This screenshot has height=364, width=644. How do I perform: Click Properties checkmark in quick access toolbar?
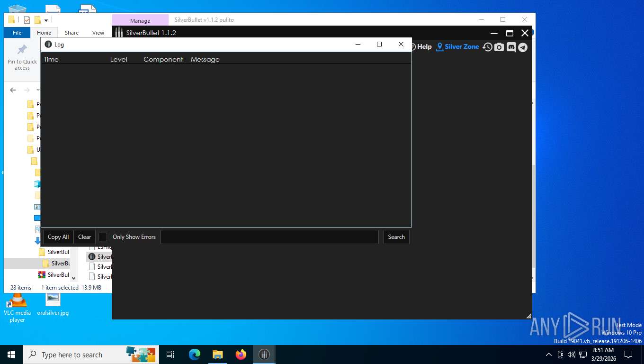tap(27, 20)
